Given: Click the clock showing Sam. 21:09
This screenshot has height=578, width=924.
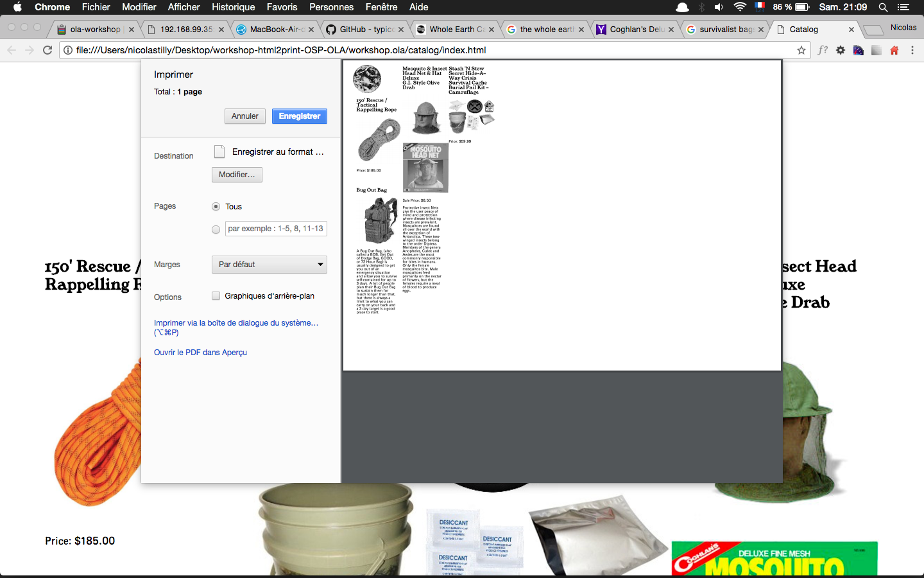Looking at the screenshot, I should (843, 7).
